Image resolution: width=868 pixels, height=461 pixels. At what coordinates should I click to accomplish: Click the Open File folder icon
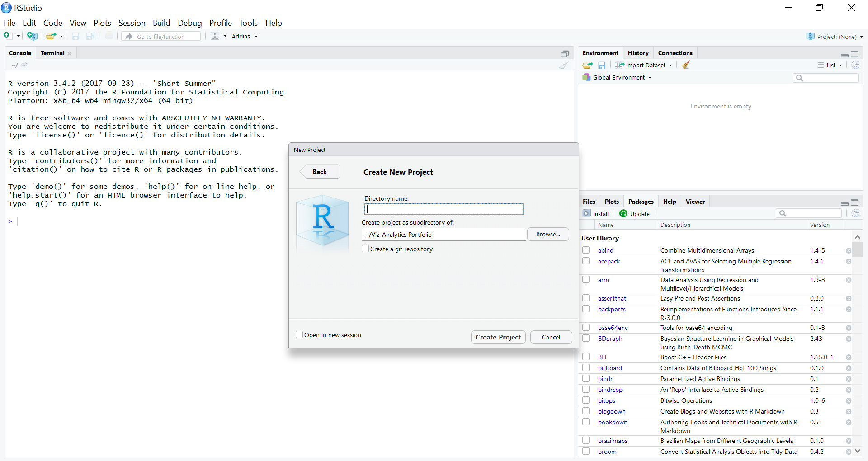tap(51, 36)
